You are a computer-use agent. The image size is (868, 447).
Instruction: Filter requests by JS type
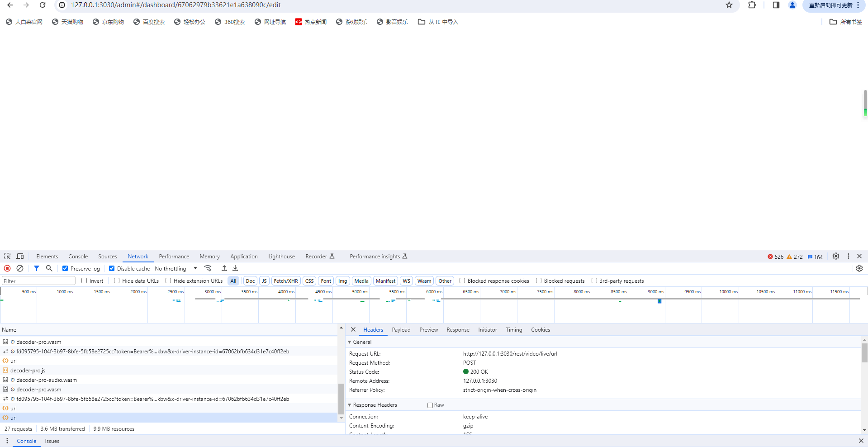click(x=264, y=281)
